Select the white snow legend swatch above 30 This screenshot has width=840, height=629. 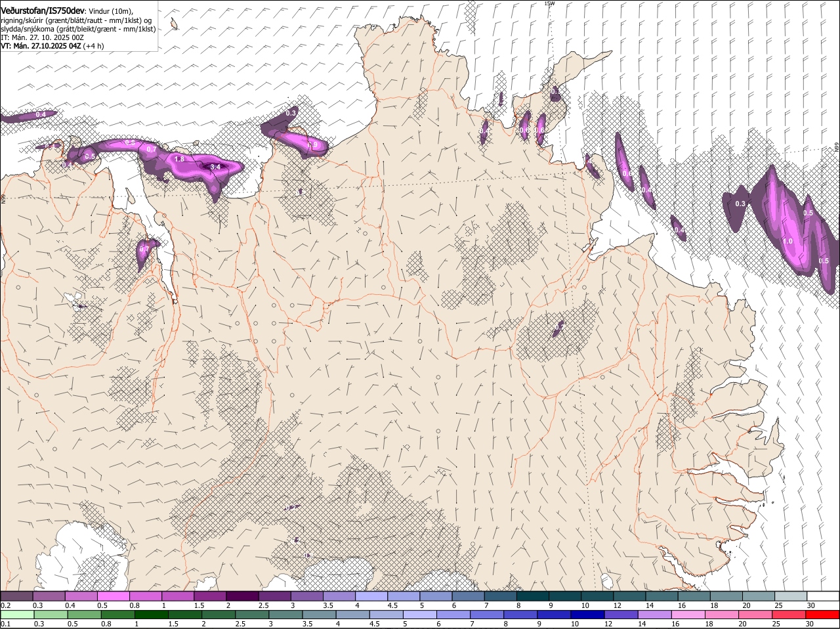click(823, 596)
